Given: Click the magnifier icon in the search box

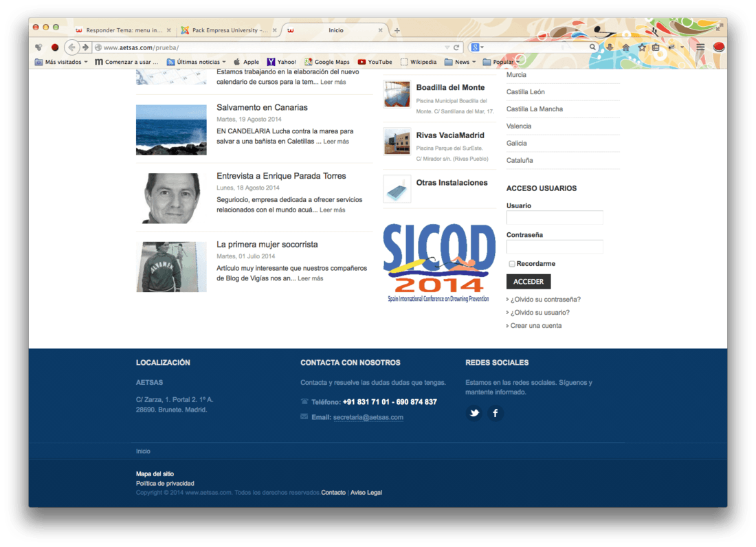Looking at the screenshot, I should coord(592,47).
